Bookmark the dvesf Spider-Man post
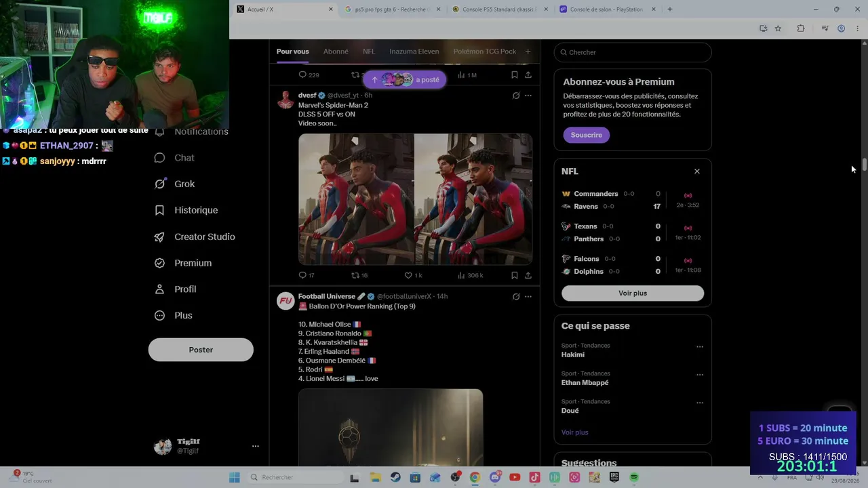This screenshot has width=868, height=488. [515, 275]
